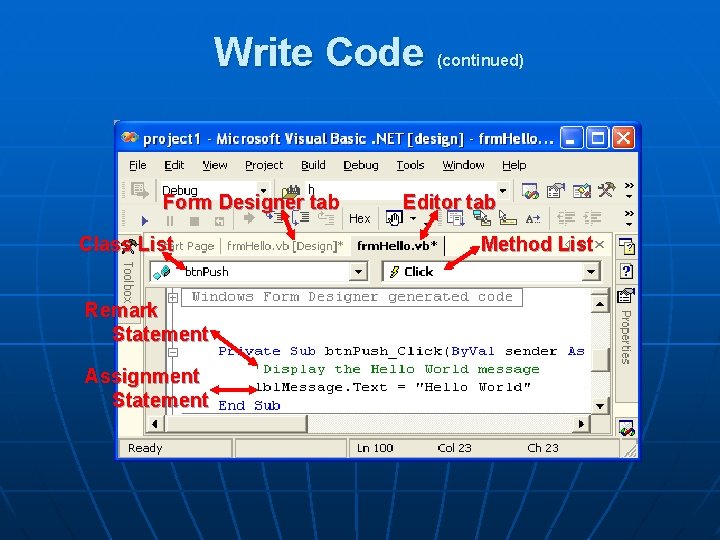Click the Breakpoints hand icon
The image size is (720, 540).
394,219
